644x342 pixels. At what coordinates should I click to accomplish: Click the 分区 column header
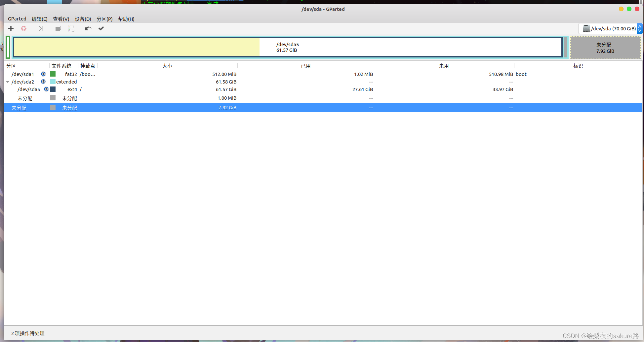click(27, 66)
